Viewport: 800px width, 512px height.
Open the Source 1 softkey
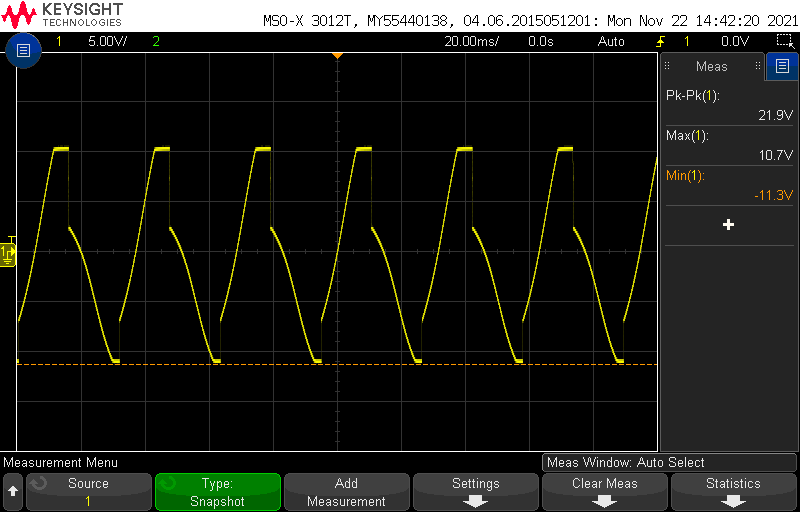point(88,491)
